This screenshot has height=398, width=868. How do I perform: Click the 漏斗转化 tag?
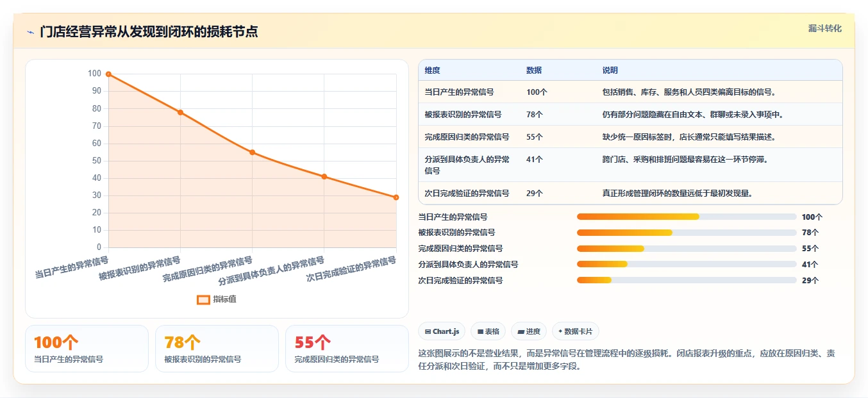[x=824, y=29]
